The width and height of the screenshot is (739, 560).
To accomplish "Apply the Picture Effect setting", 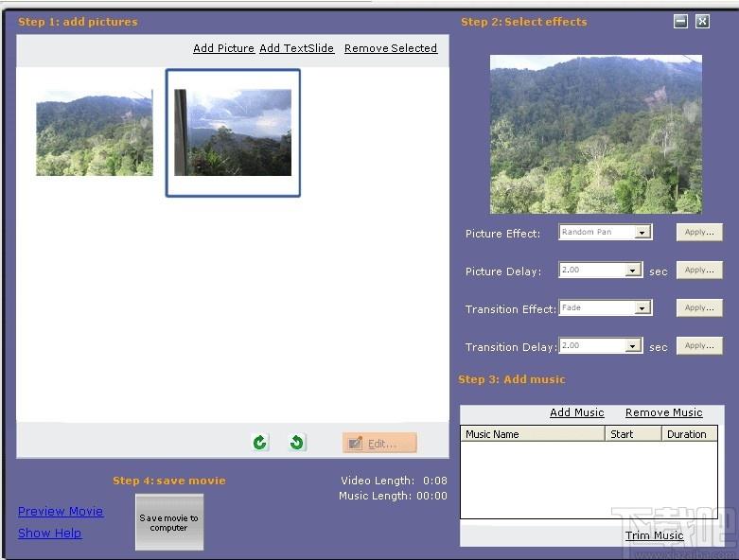I will tap(699, 232).
